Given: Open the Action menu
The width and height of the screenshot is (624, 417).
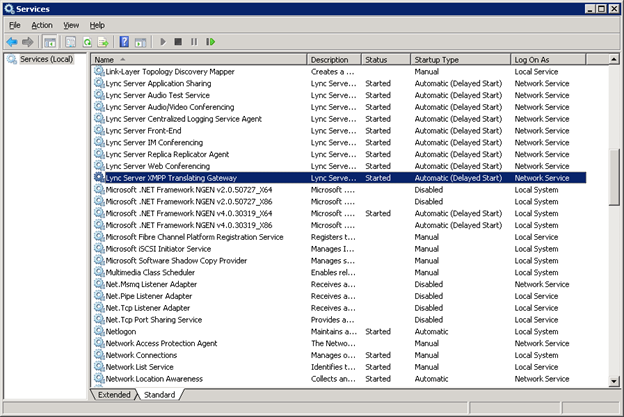Looking at the screenshot, I should (x=41, y=24).
